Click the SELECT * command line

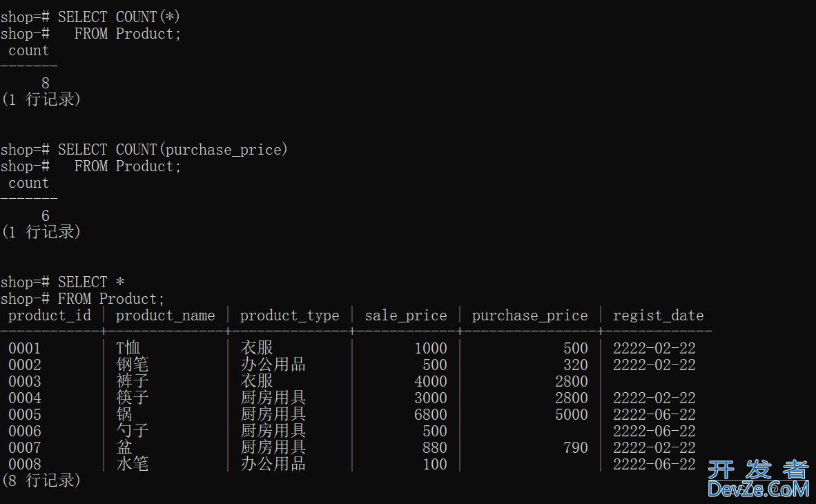pyautogui.click(x=91, y=282)
